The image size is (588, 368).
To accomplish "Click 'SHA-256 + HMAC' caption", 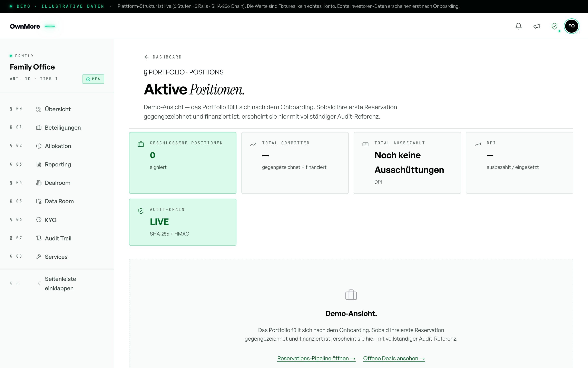I will coord(169,234).
